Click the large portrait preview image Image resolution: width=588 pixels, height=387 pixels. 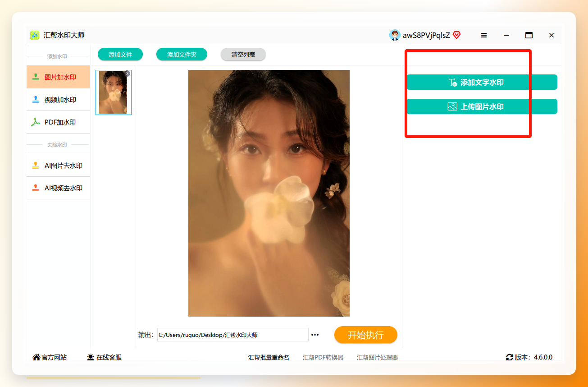point(269,193)
